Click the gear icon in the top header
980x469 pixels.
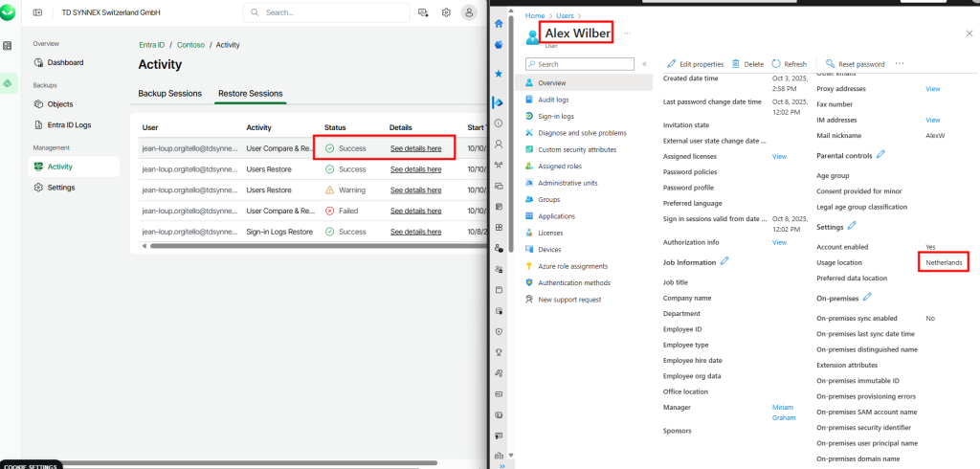click(x=446, y=12)
